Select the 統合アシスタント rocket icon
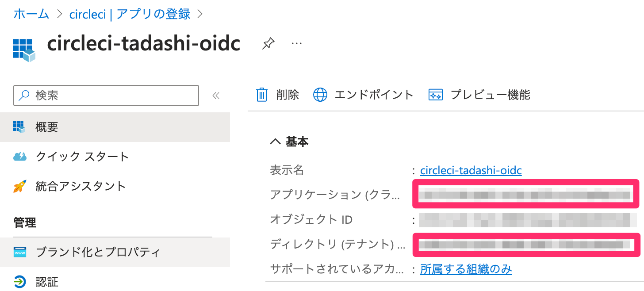The height and width of the screenshot is (291, 644). coord(19,186)
